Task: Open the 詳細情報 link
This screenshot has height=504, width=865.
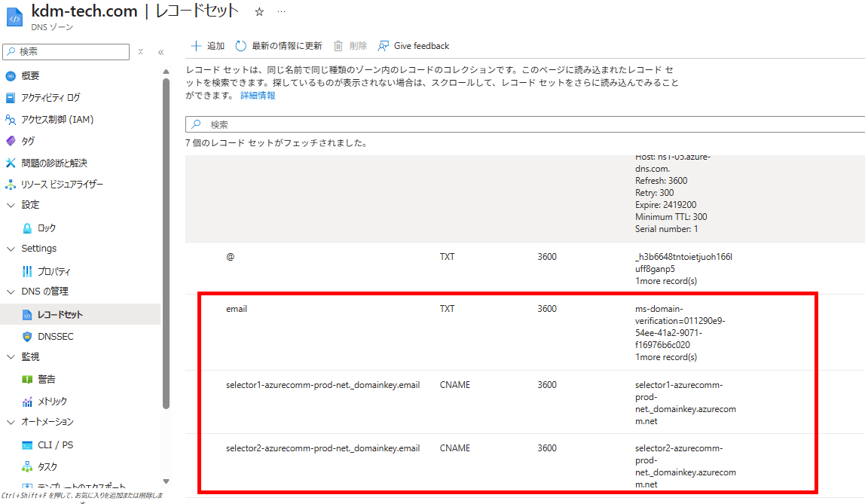Action: tap(258, 96)
